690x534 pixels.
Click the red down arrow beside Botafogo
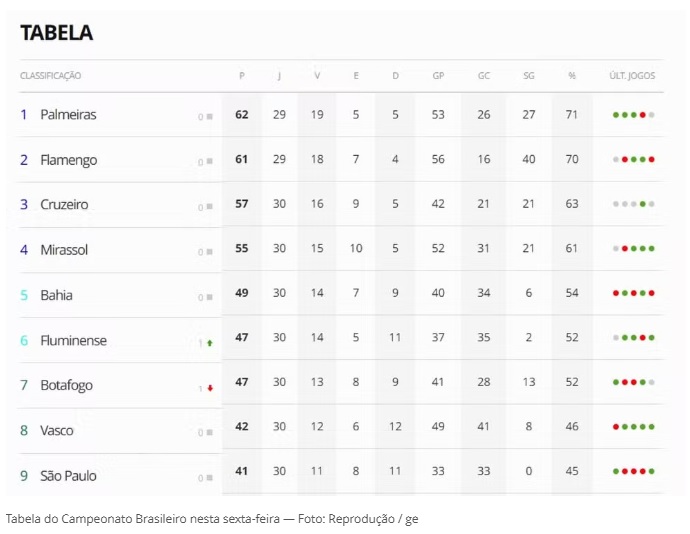[210, 388]
